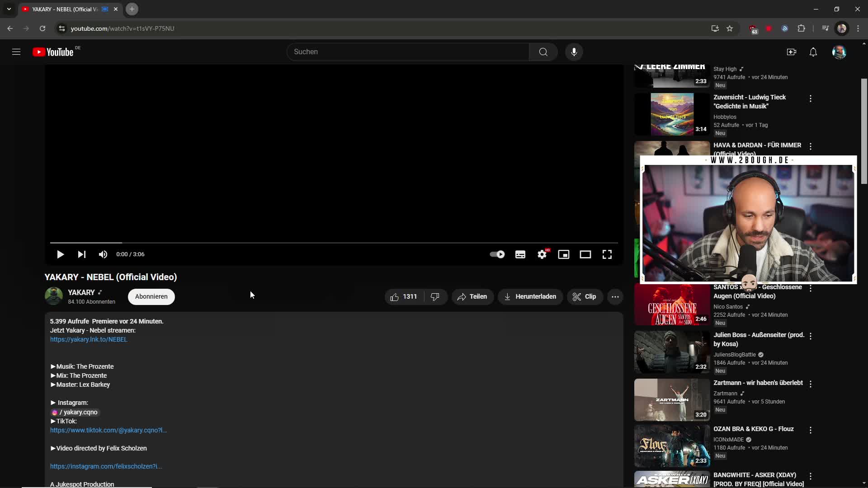Open player settings gear

tap(542, 254)
